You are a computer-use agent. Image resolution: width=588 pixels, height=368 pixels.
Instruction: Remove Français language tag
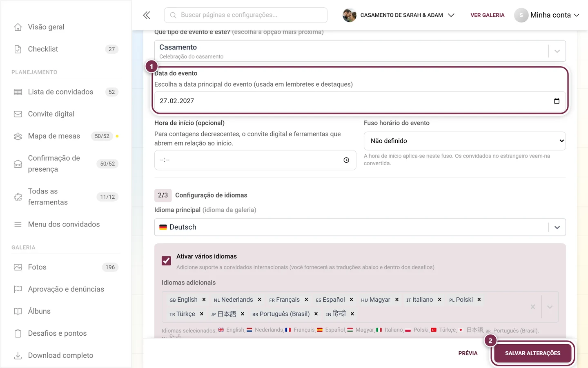306,300
